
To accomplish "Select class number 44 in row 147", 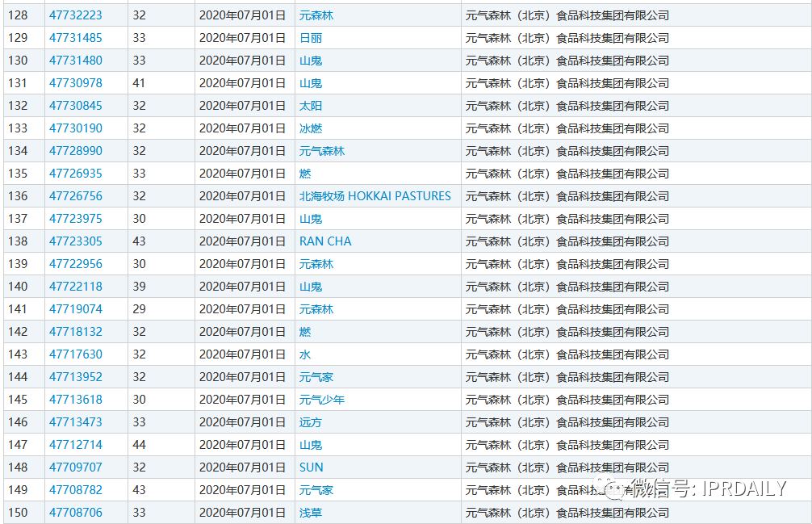I will [139, 445].
